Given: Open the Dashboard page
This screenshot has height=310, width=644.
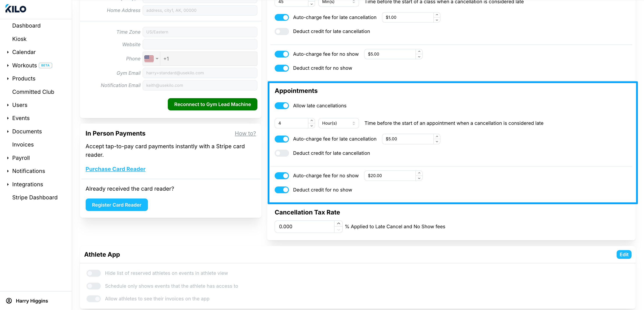Looking at the screenshot, I should click(27, 26).
